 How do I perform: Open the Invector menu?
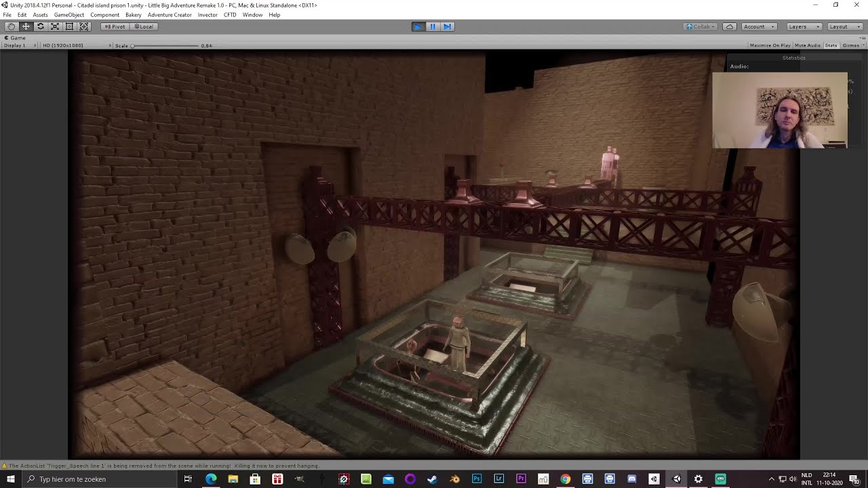pyautogui.click(x=208, y=15)
